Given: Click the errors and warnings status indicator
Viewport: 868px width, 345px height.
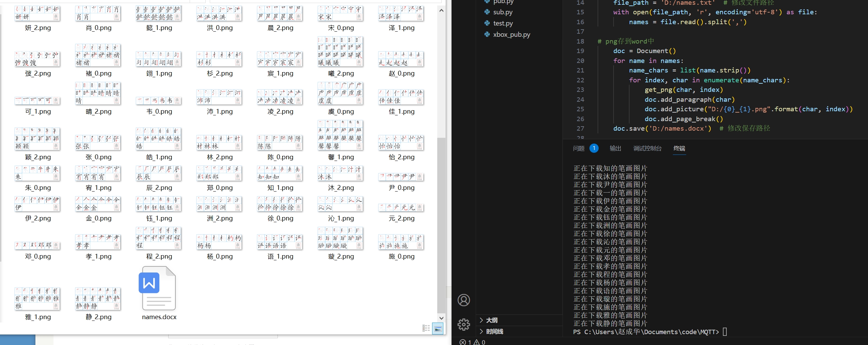Looking at the screenshot, I should point(472,342).
